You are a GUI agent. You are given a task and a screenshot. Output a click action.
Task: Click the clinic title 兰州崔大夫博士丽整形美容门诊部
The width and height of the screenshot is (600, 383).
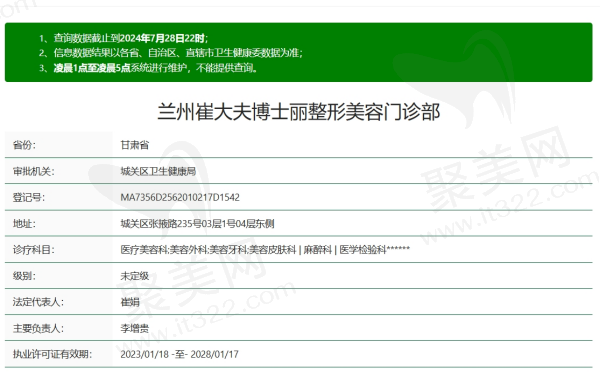coord(298,112)
